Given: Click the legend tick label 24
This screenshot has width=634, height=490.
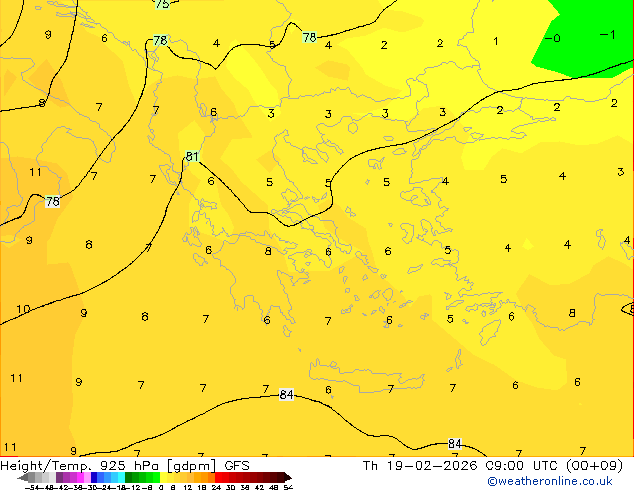Looking at the screenshot, I should 216,487.
